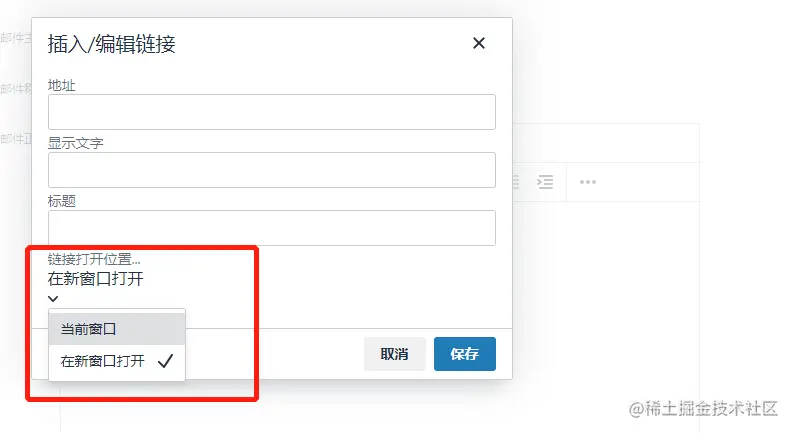The height and width of the screenshot is (433, 793).
Task: Focus the 地址 input field
Action: pyautogui.click(x=272, y=112)
